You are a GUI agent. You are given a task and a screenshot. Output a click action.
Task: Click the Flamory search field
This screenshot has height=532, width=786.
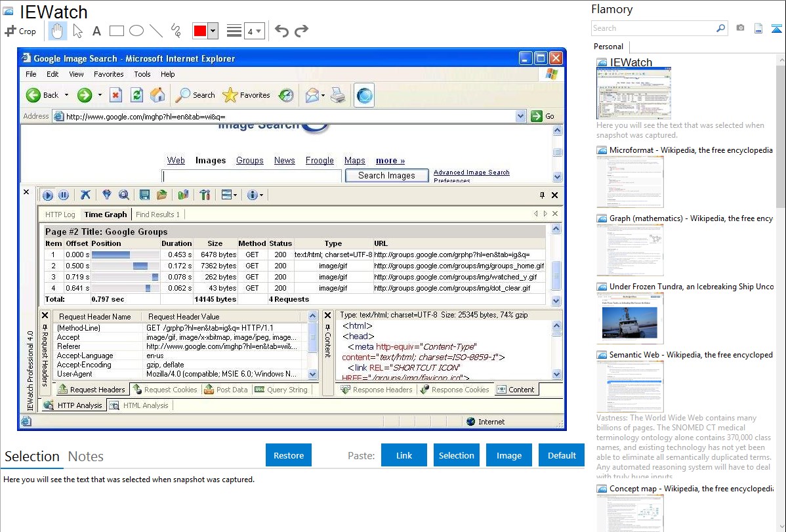(x=653, y=28)
